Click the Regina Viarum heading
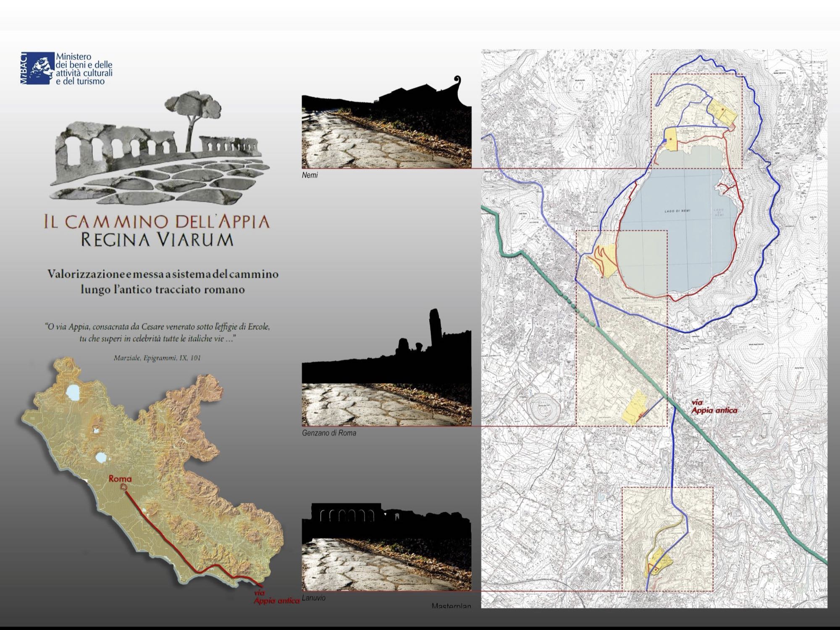 point(157,239)
